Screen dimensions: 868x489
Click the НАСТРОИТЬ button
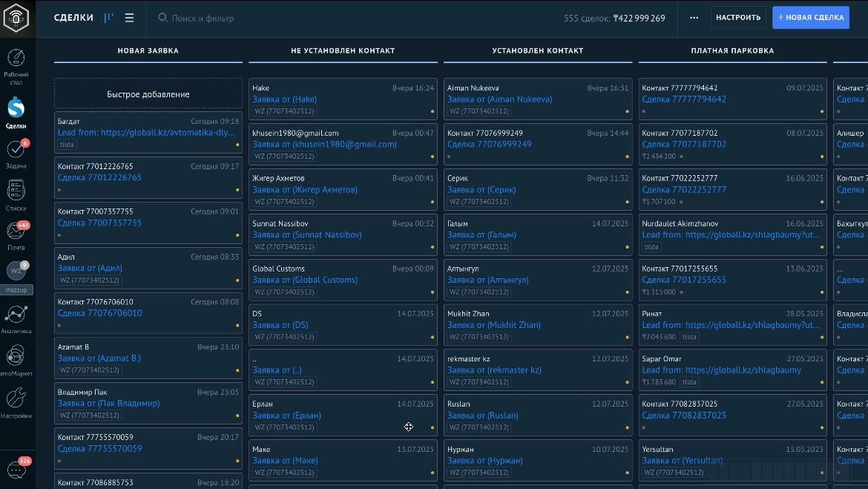(x=738, y=18)
